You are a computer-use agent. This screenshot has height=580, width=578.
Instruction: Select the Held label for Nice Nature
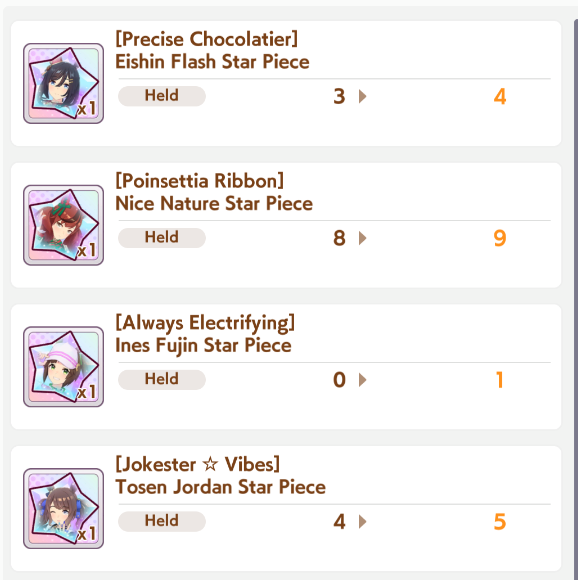162,237
